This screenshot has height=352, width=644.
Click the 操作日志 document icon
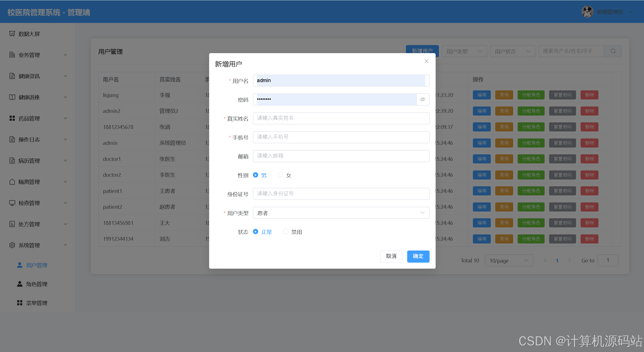[12, 139]
